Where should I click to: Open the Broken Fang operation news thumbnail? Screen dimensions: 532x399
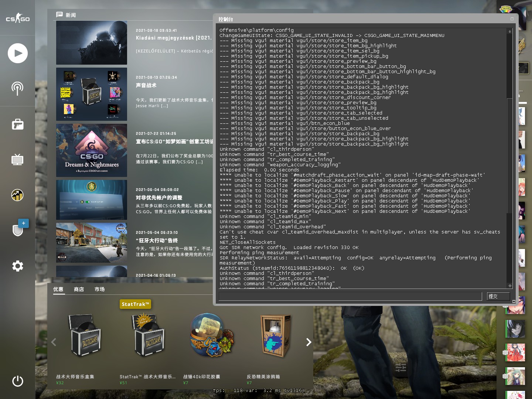pyautogui.click(x=92, y=243)
